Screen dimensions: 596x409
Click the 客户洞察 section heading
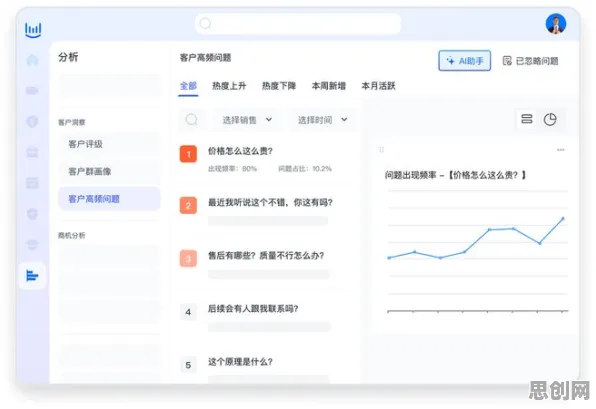pyautogui.click(x=72, y=122)
